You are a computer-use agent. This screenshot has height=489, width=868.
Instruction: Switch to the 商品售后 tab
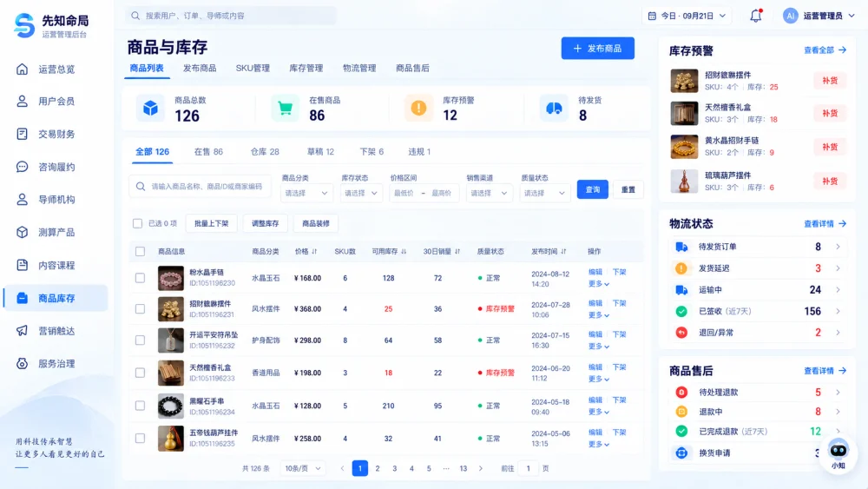click(x=412, y=68)
